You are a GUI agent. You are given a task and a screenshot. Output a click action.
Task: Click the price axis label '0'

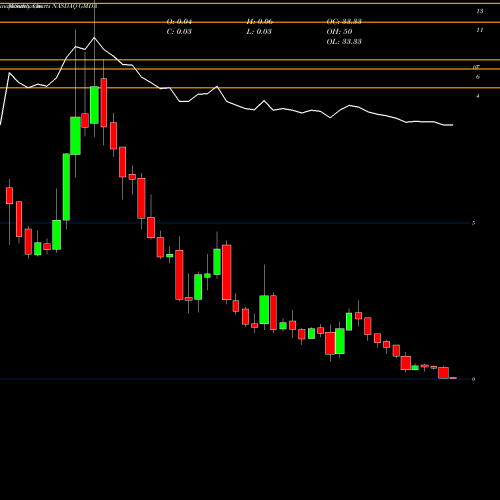(473, 379)
